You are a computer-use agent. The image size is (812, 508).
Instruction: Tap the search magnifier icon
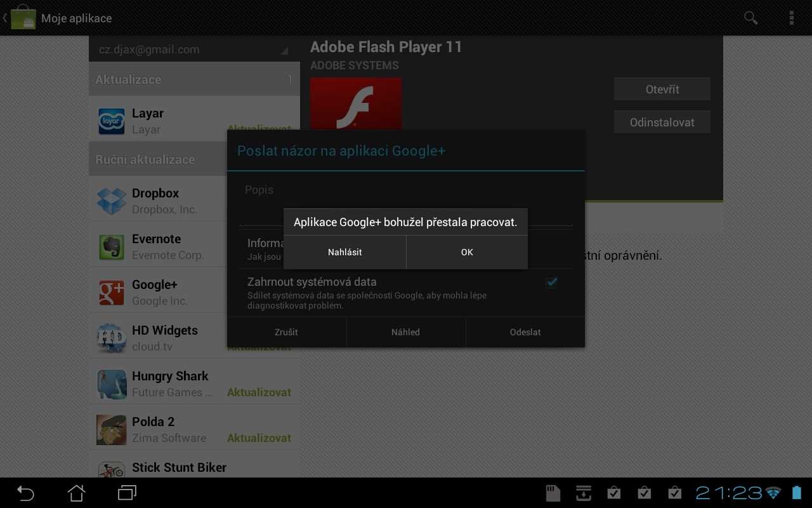[750, 18]
